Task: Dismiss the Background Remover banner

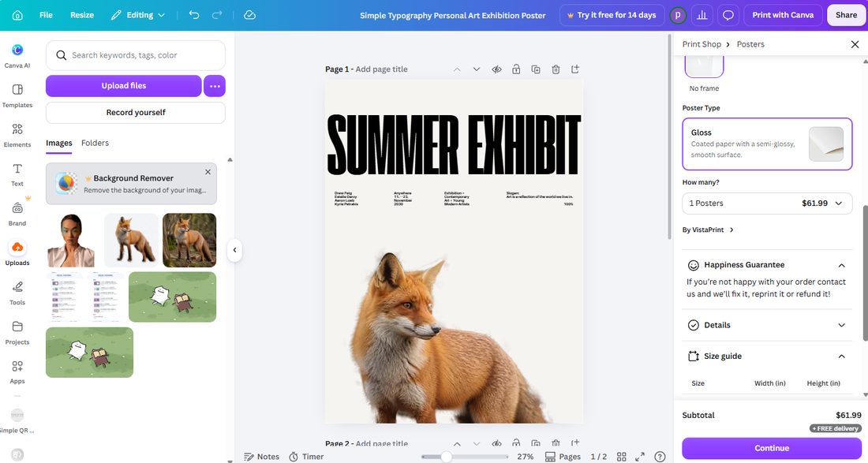Action: [208, 172]
